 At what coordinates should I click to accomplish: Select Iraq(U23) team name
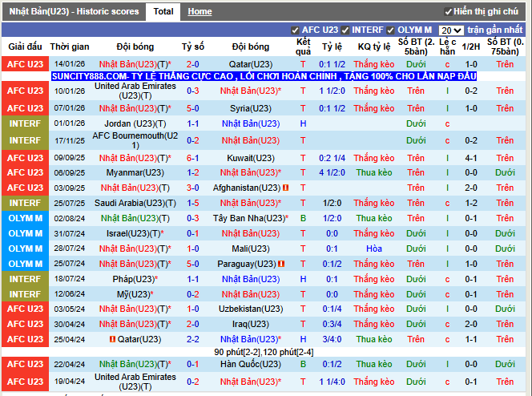coord(251,324)
